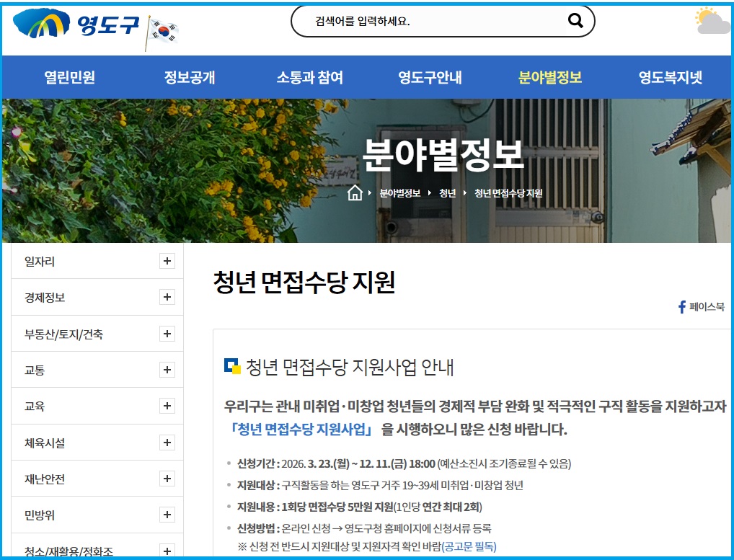The image size is (734, 560).
Task: Expand the 교통 sidebar section
Action: point(167,370)
